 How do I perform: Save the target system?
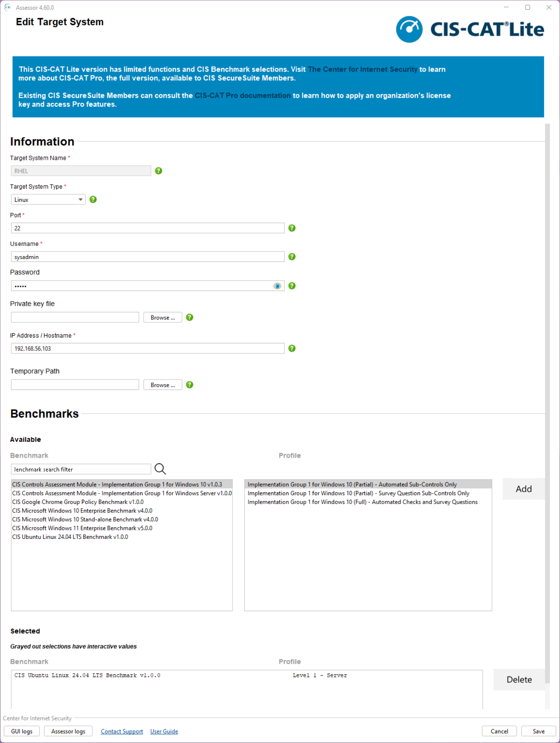539,731
